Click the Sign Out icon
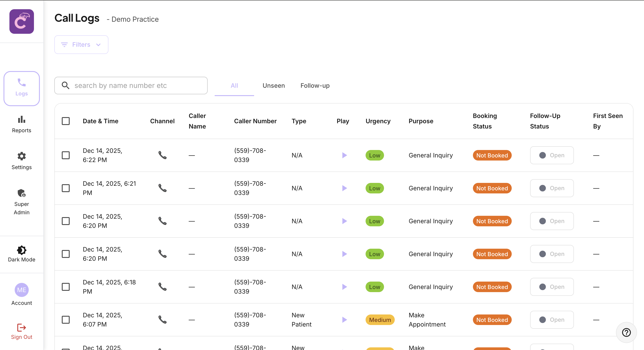 21,327
